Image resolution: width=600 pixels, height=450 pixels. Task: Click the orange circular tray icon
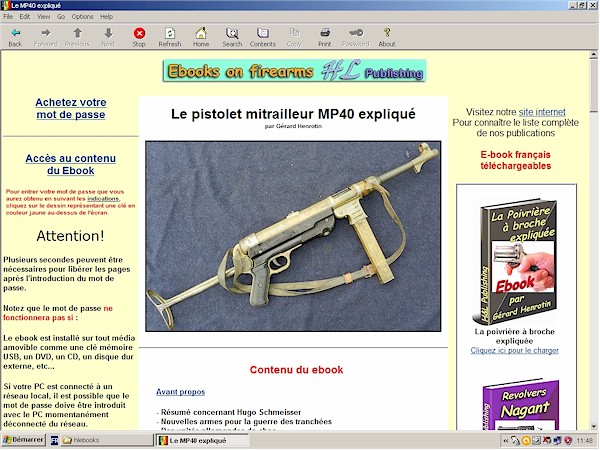[526, 441]
